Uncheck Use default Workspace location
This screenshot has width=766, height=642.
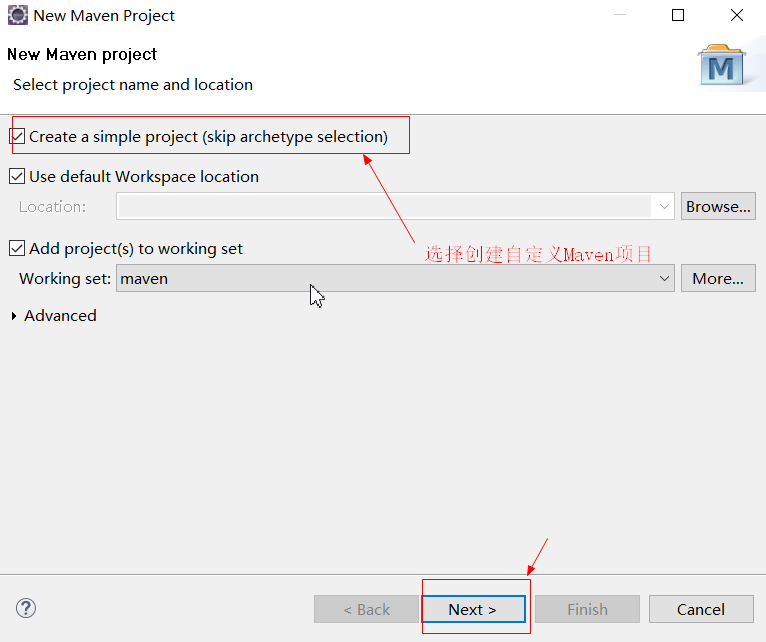click(x=17, y=176)
